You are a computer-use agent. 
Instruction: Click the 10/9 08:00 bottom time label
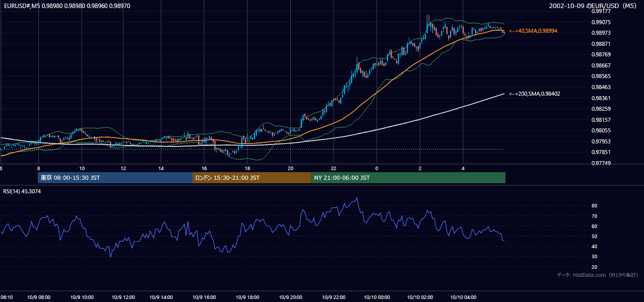click(x=39, y=297)
